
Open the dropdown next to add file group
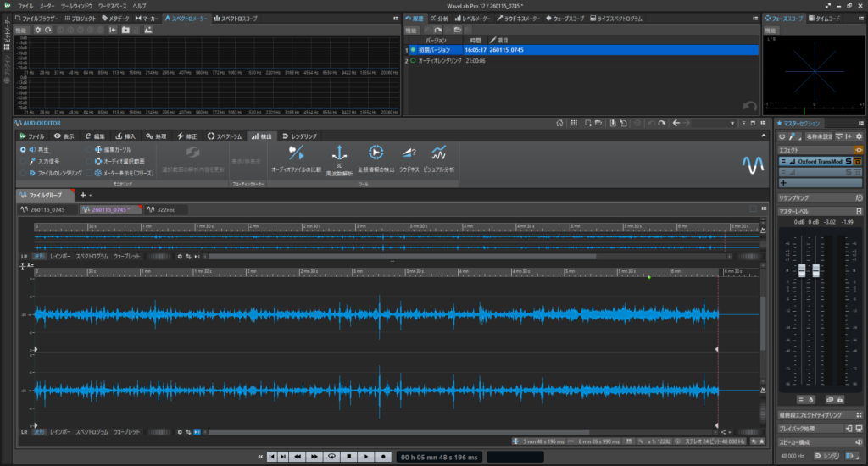pos(92,195)
